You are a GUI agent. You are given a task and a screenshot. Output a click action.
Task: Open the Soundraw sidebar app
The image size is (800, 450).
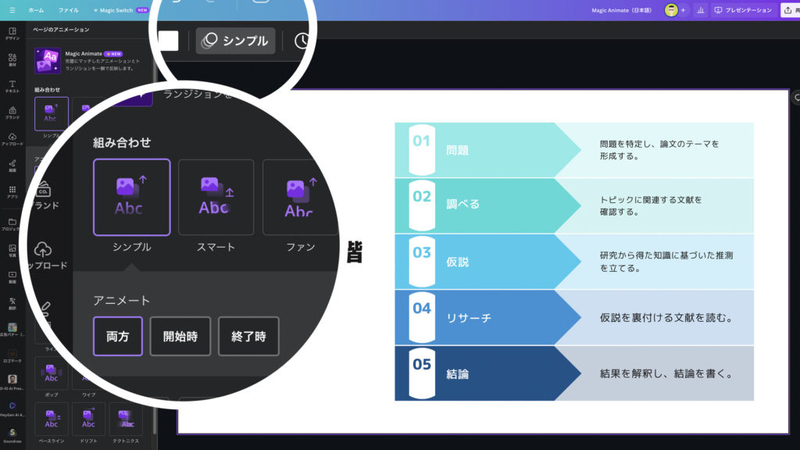tap(12, 435)
